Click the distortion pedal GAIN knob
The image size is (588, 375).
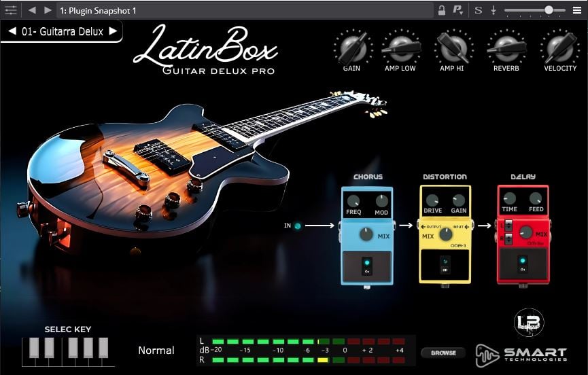tap(458, 200)
